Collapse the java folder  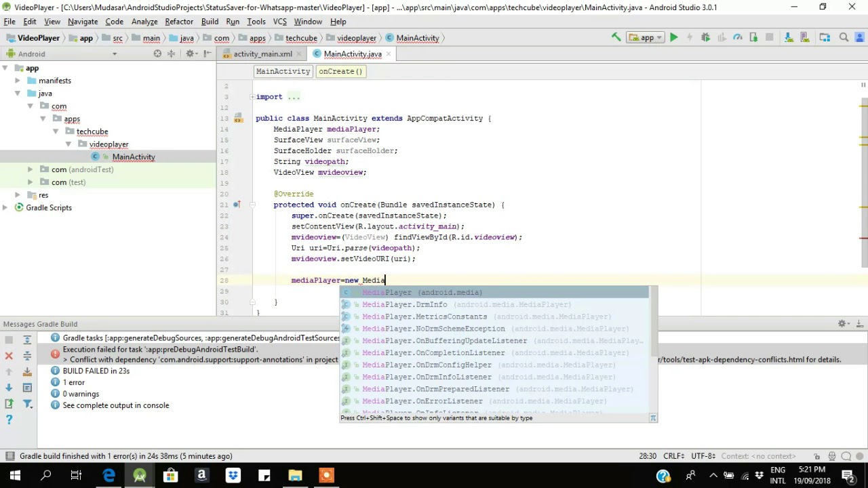18,94
